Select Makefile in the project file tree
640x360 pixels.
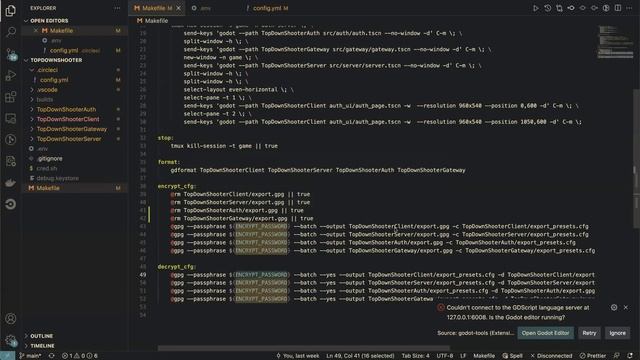pyautogui.click(x=48, y=188)
